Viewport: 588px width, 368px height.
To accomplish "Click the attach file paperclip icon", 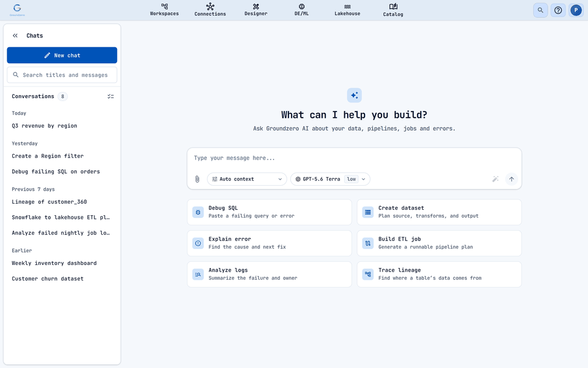I will click(197, 179).
